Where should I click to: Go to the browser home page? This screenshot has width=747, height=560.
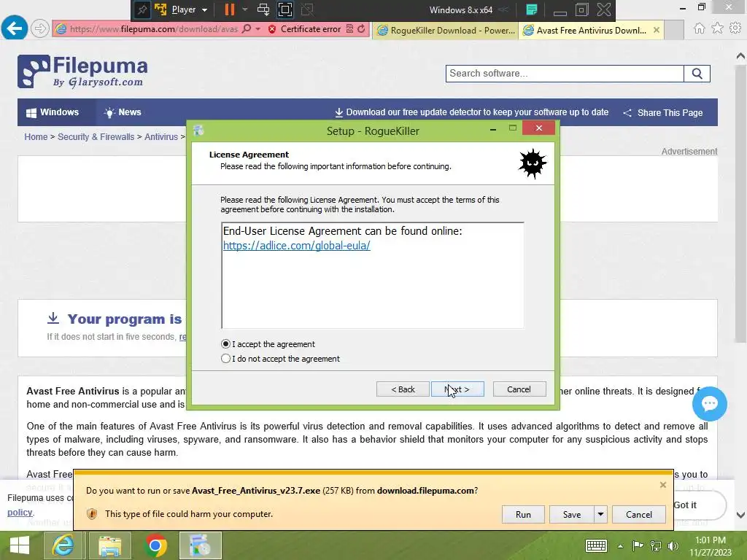[699, 28]
